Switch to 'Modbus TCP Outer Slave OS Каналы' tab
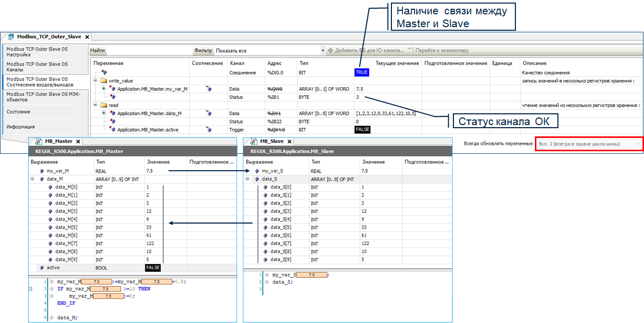This screenshot has width=644, height=323. coord(37,67)
